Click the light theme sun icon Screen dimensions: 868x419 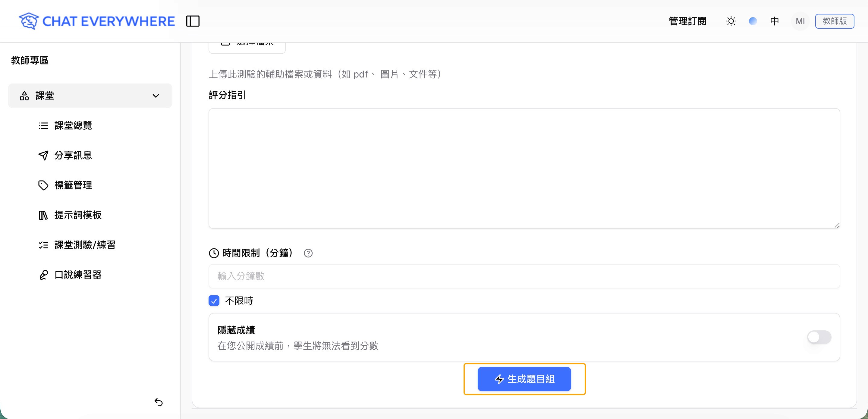pos(731,21)
